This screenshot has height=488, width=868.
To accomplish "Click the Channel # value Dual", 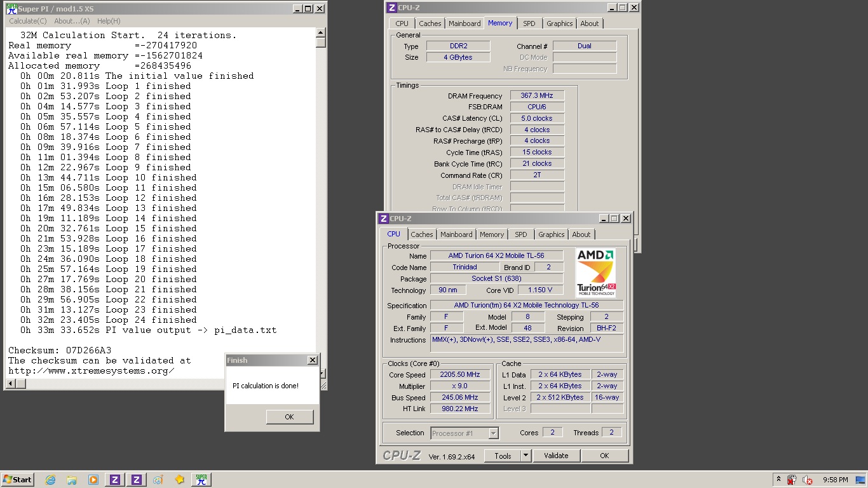I will point(585,46).
